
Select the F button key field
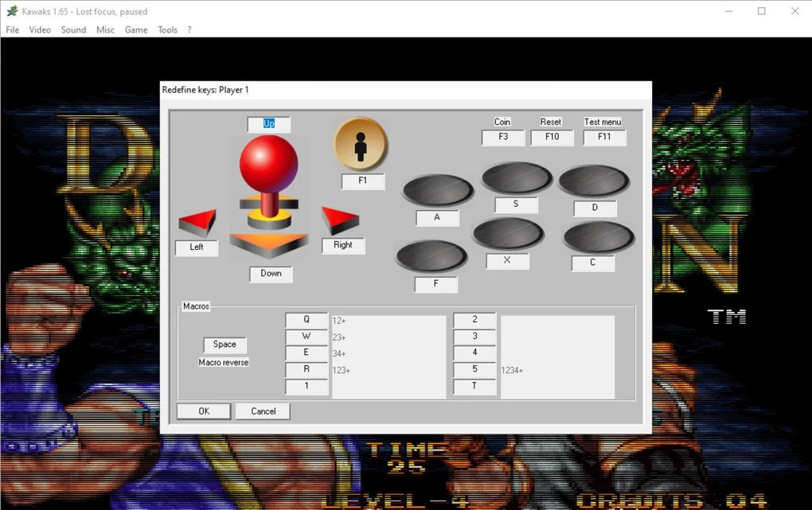tap(436, 284)
